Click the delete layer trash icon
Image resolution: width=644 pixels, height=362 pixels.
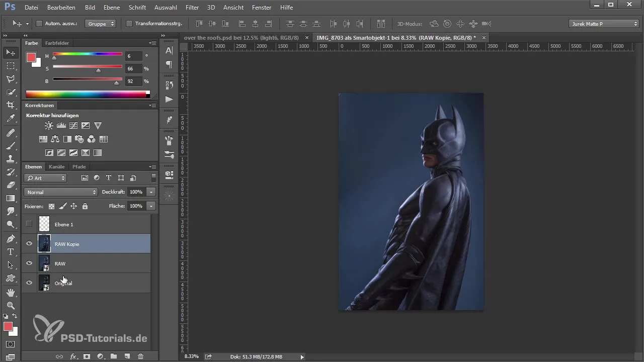click(x=140, y=356)
